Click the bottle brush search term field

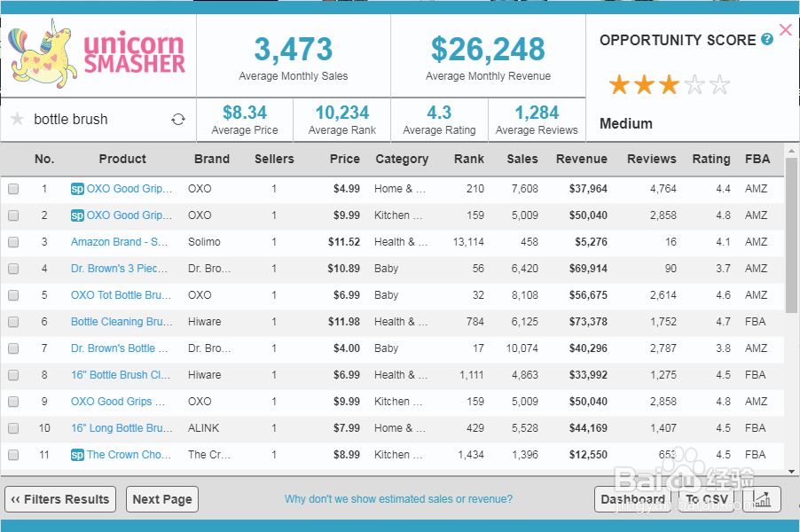click(70, 120)
